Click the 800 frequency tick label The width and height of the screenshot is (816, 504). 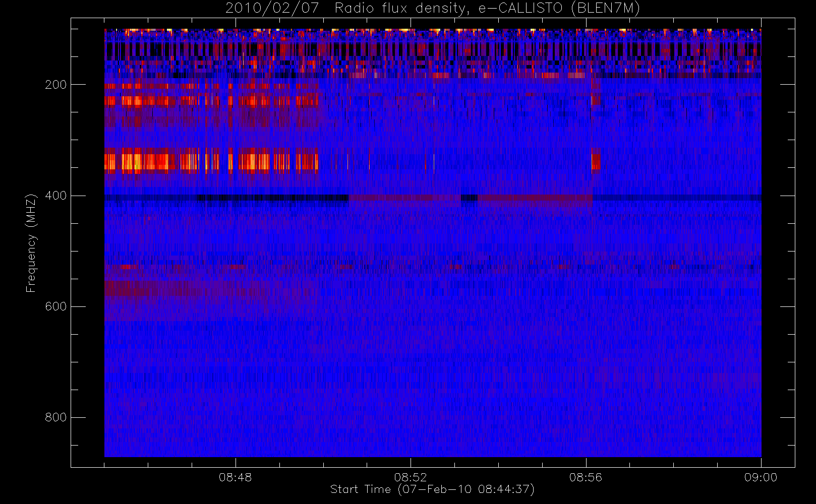point(56,417)
